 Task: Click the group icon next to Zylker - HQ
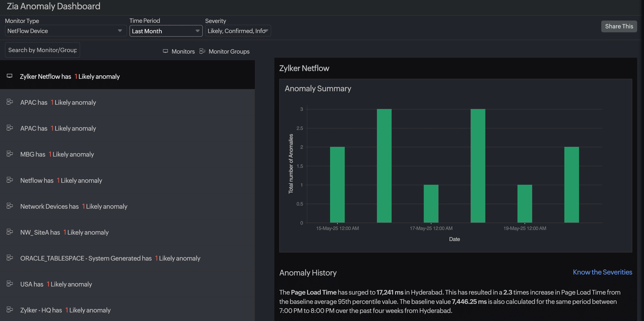(10, 310)
